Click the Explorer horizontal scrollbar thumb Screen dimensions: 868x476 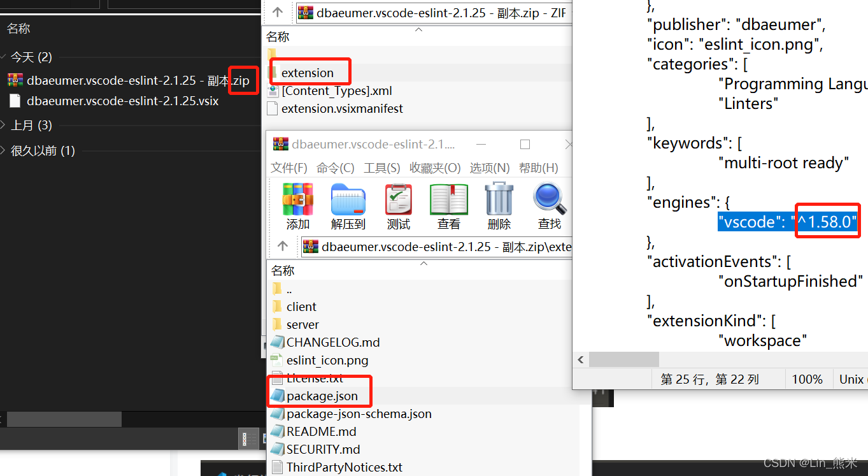[64, 419]
